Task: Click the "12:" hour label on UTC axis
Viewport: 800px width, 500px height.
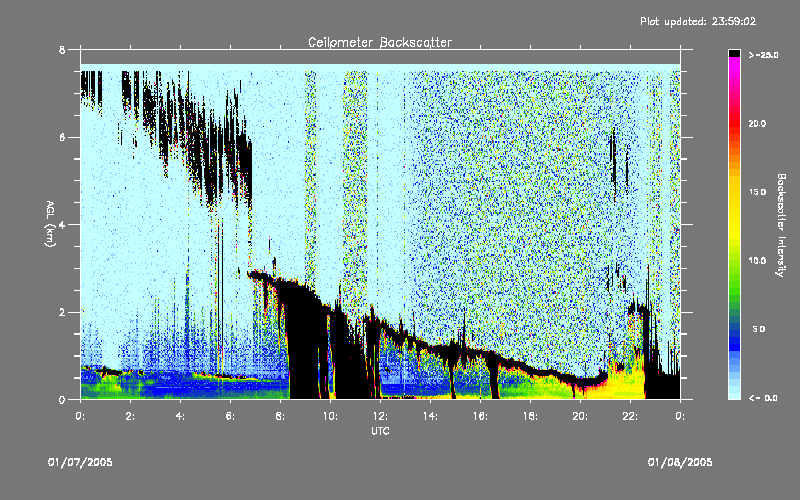Action: 380,416
